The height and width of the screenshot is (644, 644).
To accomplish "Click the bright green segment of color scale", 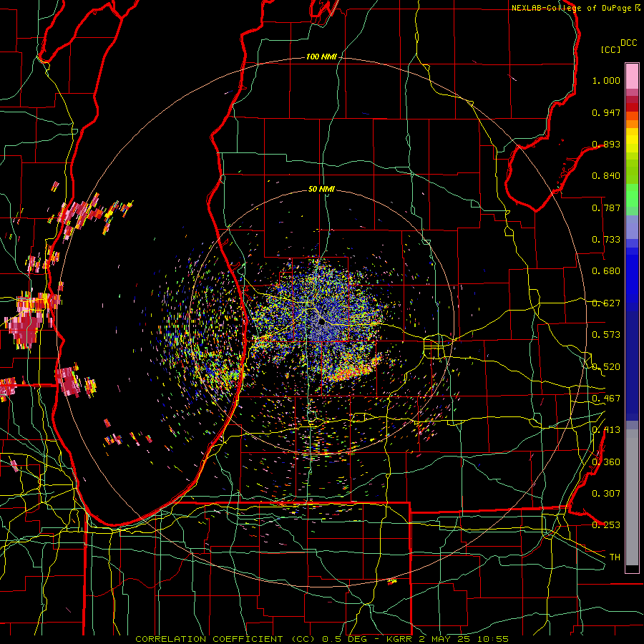I will pyautogui.click(x=632, y=195).
